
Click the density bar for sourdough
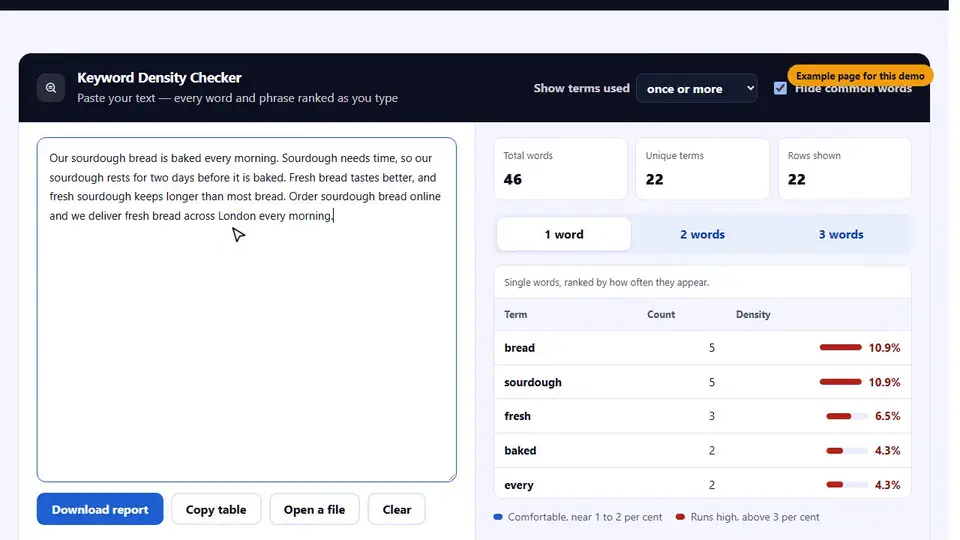tap(841, 381)
